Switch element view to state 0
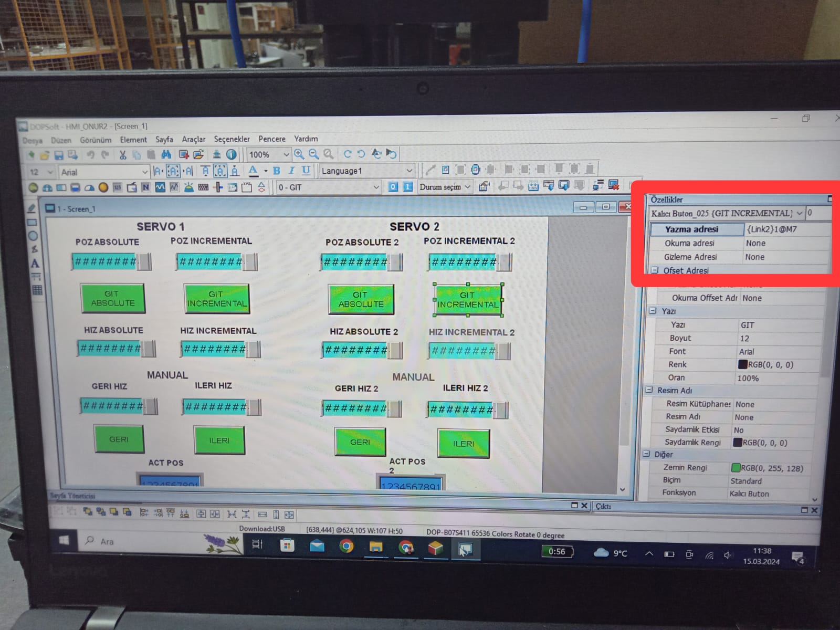Screen dimensions: 840x630 (x=393, y=187)
